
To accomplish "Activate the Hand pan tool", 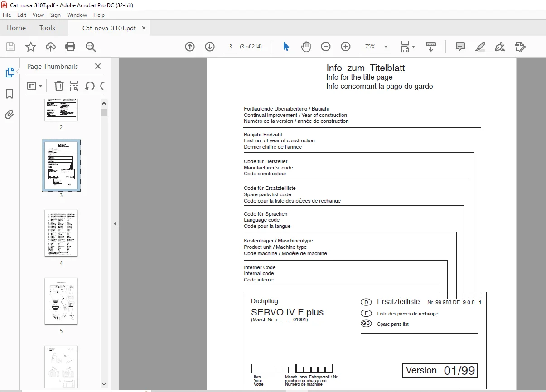I will tap(306, 47).
